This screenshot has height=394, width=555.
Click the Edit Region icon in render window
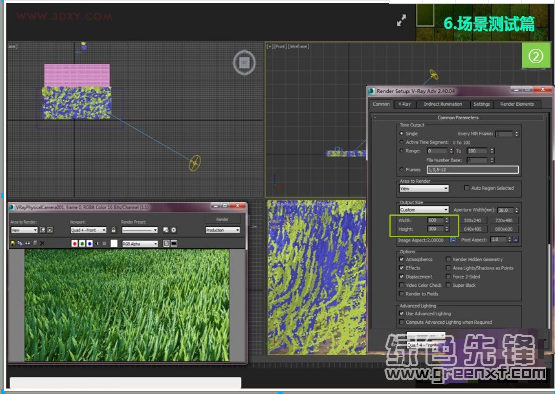pyautogui.click(x=43, y=230)
